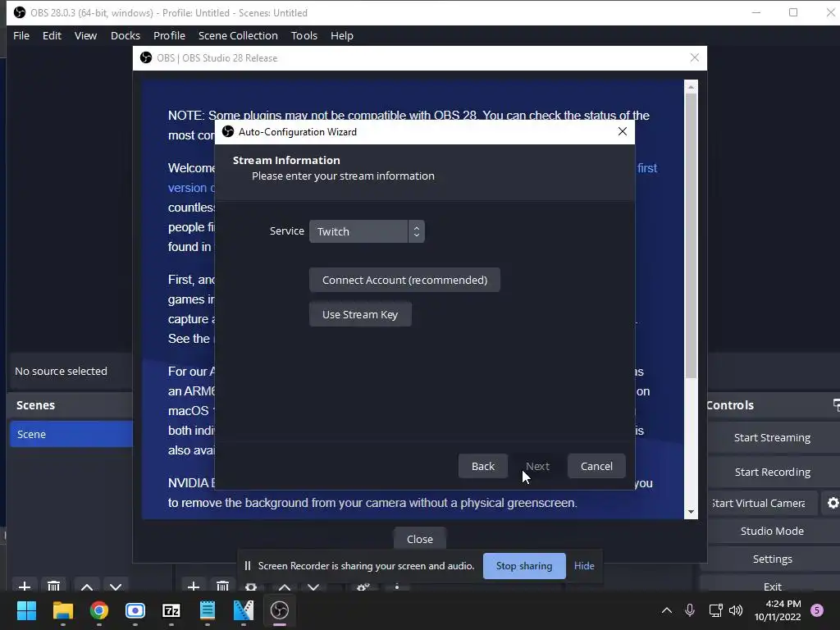Click the release notes scrollbar down arrow

(x=691, y=512)
